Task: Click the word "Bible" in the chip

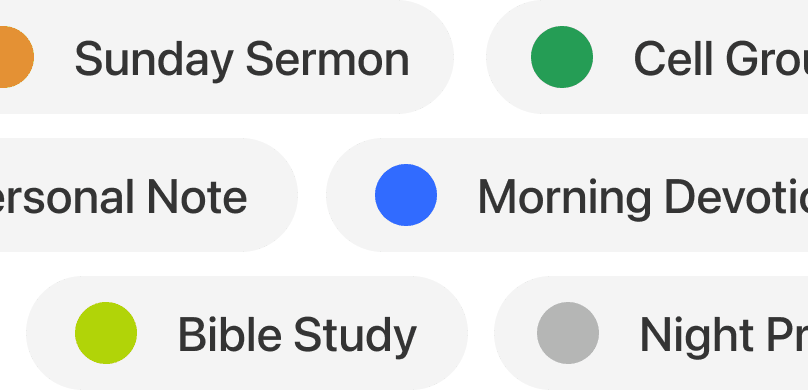Action: click(x=230, y=335)
